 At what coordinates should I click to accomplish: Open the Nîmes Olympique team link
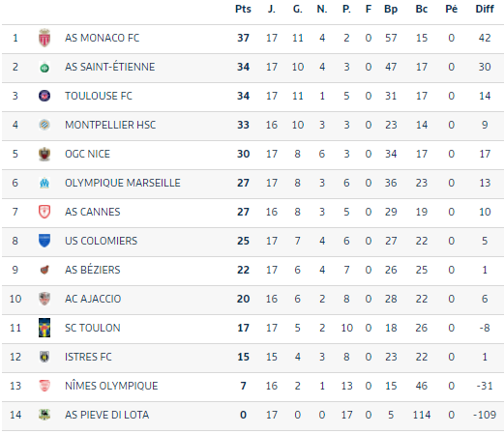click(111, 386)
